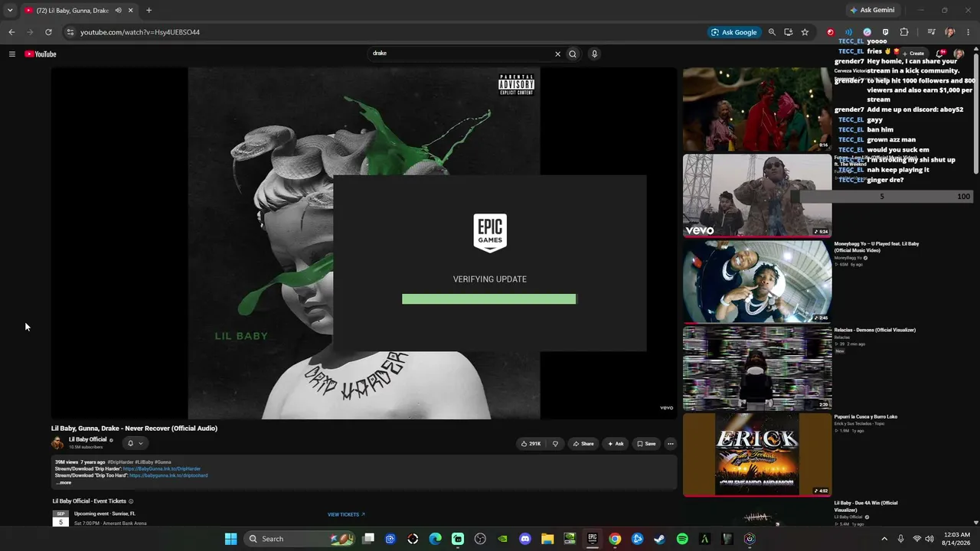Click the Windows taskbar Search box
The height and width of the screenshot is (551, 980).
point(300,539)
